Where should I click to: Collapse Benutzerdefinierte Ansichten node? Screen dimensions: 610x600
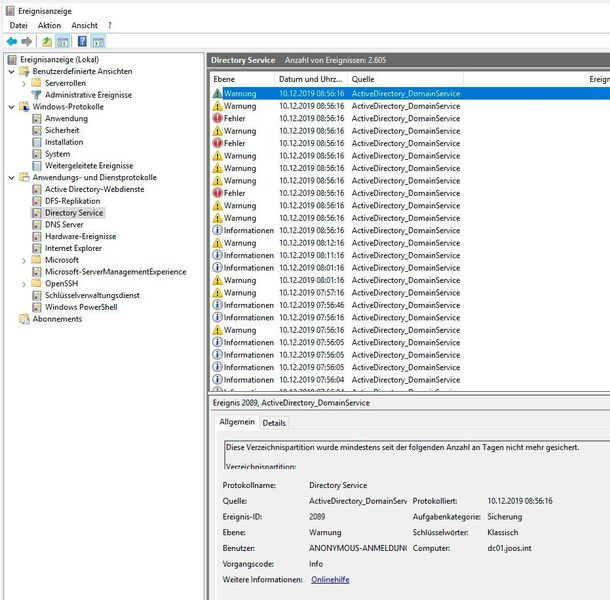[x=11, y=72]
